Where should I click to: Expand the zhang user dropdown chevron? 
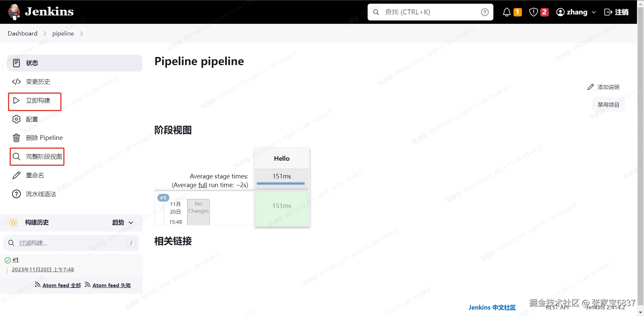tap(594, 12)
